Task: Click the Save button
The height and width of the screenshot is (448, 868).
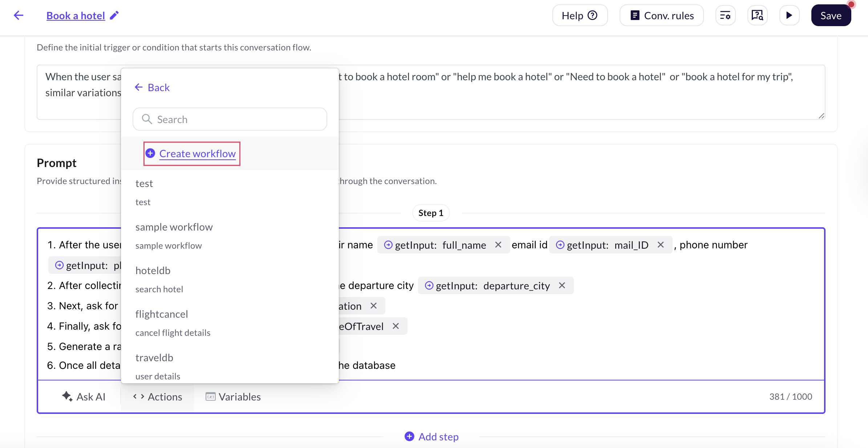Action: pos(831,15)
